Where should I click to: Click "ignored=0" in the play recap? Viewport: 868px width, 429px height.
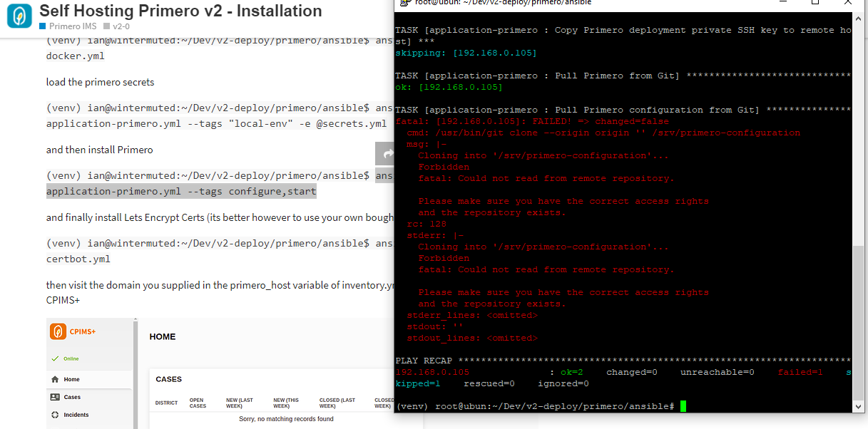point(563,383)
